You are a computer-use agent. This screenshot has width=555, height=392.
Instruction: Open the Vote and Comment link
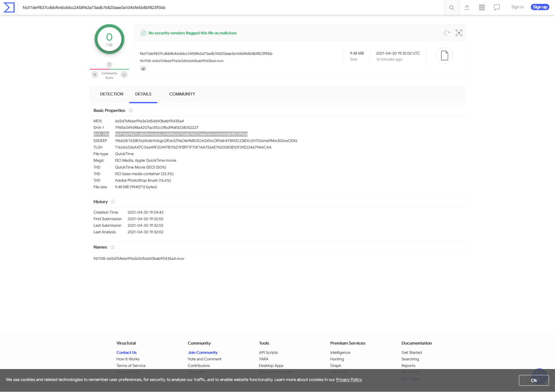click(x=205, y=359)
